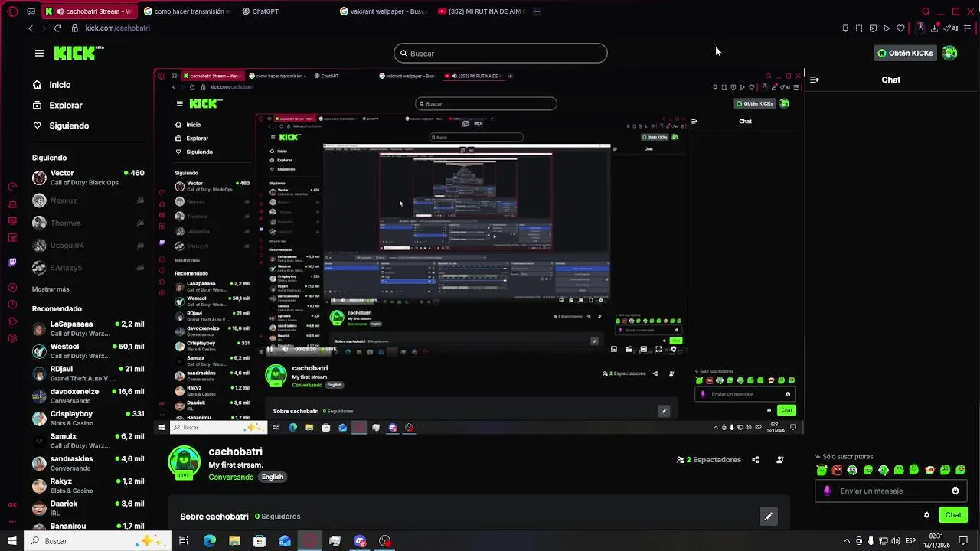980x551 pixels.
Task: Open Twitch in Opera GX sidebar
Action: (x=12, y=262)
